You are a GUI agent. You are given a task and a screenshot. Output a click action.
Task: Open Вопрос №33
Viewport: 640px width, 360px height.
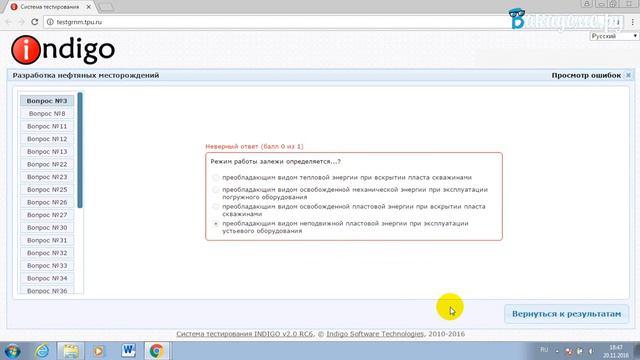47,265
